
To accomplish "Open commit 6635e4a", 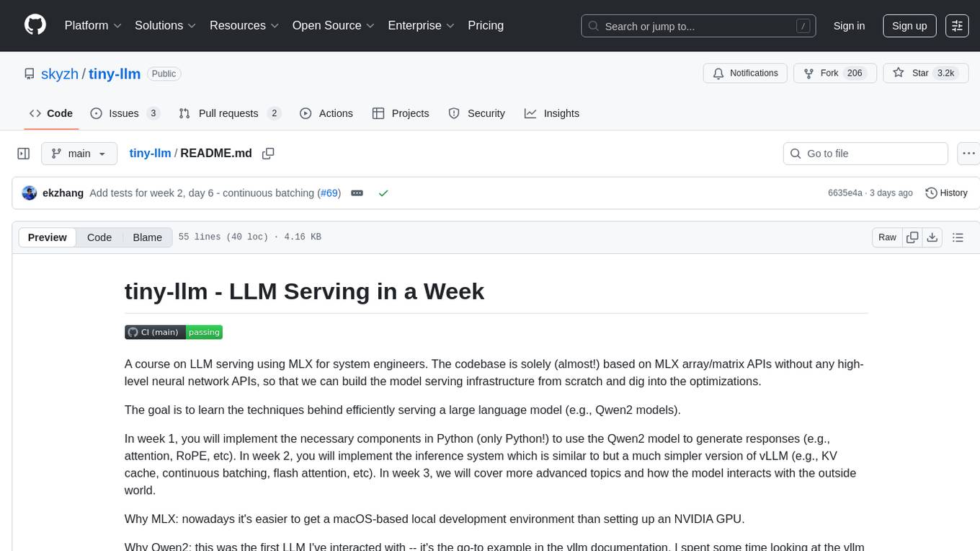I will pyautogui.click(x=845, y=193).
